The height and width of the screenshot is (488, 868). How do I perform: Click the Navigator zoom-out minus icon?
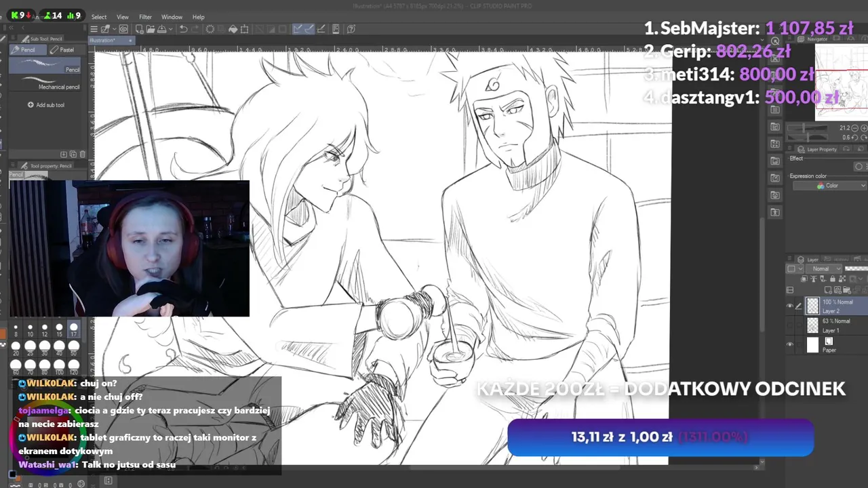[854, 128]
